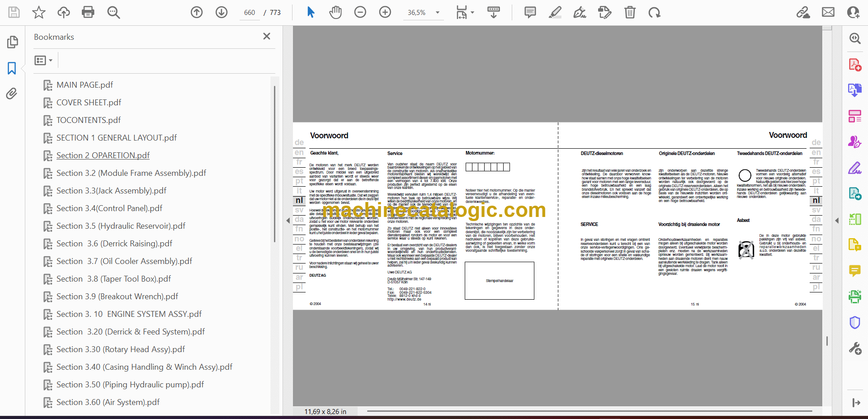Show the page thumbnails panel

coord(12,42)
